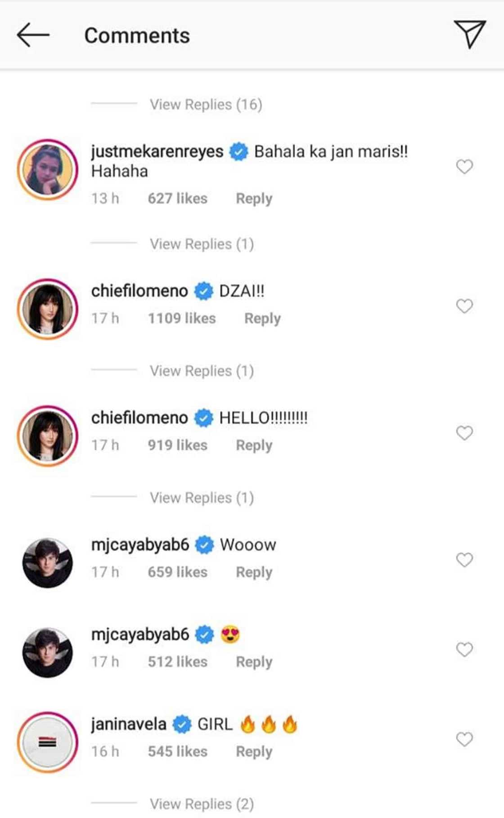Reply to mjcayabyab6's Wooow comment

[x=254, y=572]
